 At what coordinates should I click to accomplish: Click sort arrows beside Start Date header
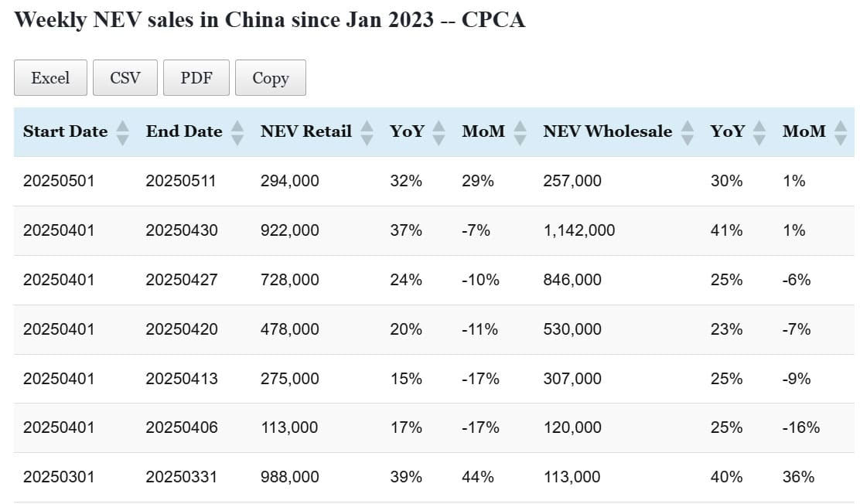(x=122, y=132)
